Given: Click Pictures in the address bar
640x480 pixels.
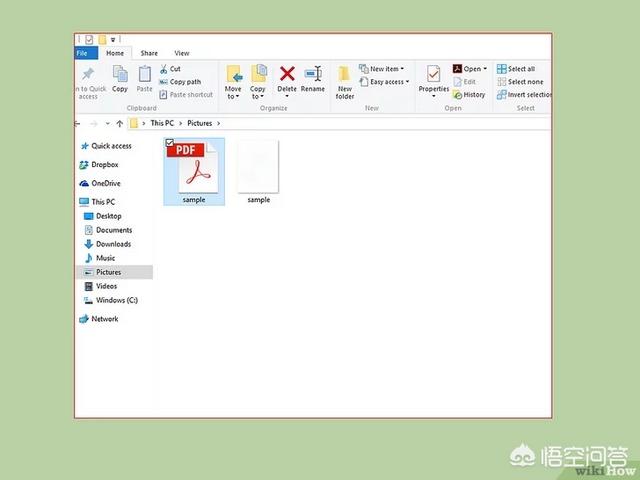Looking at the screenshot, I should pos(200,123).
